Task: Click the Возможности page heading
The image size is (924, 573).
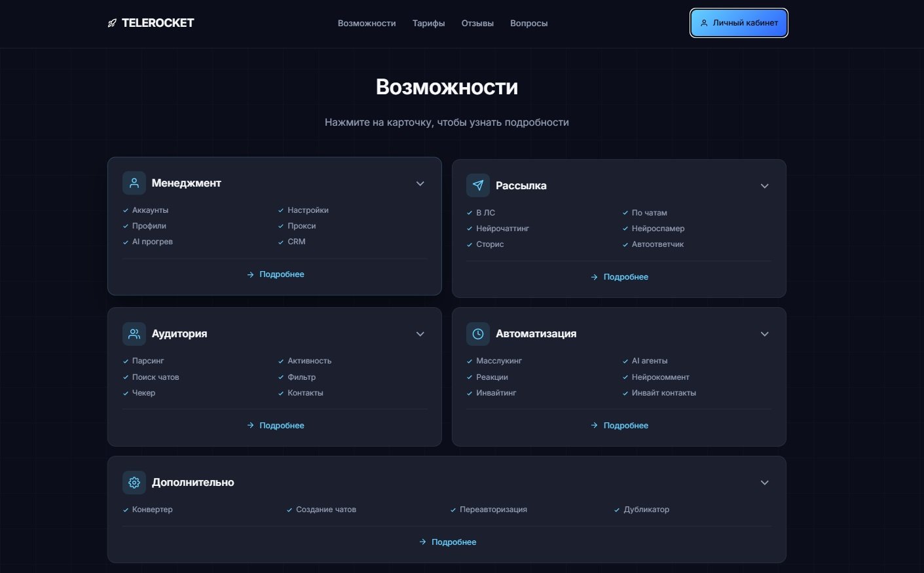Action: [x=447, y=87]
